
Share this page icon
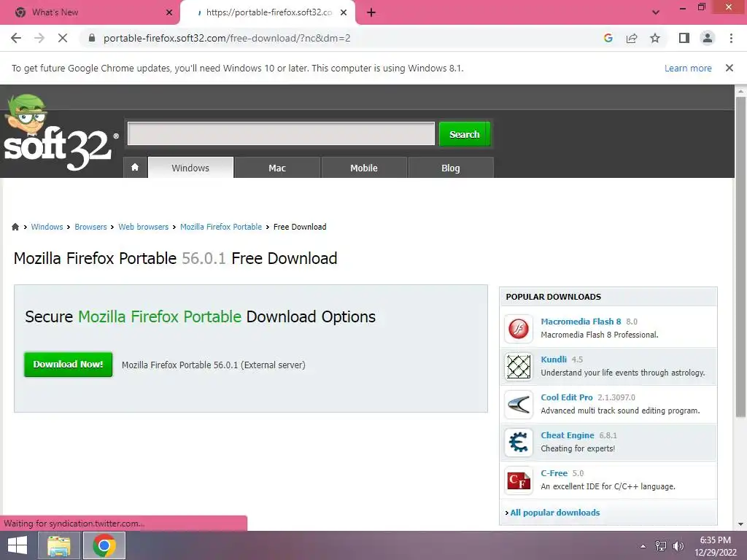(x=632, y=38)
